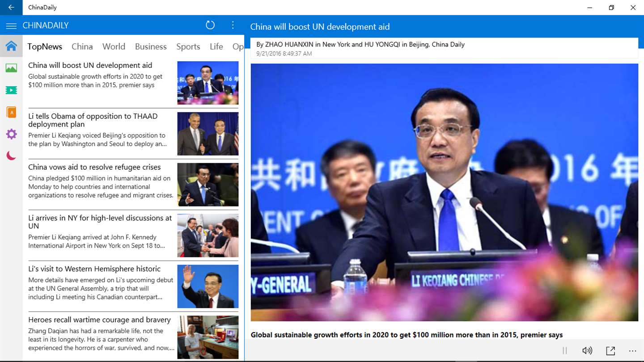644x362 pixels.
Task: Click the speaker read-aloud icon
Action: (587, 351)
